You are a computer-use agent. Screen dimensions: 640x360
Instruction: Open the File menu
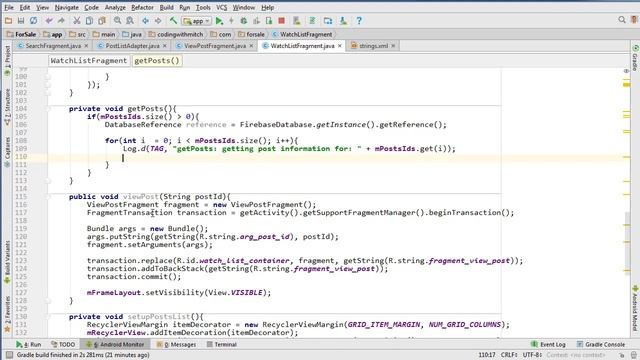(9, 7)
